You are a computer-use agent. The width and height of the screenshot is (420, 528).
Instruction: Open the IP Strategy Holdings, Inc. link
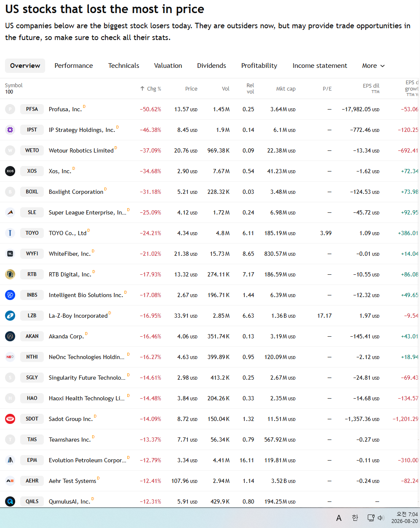coord(82,130)
